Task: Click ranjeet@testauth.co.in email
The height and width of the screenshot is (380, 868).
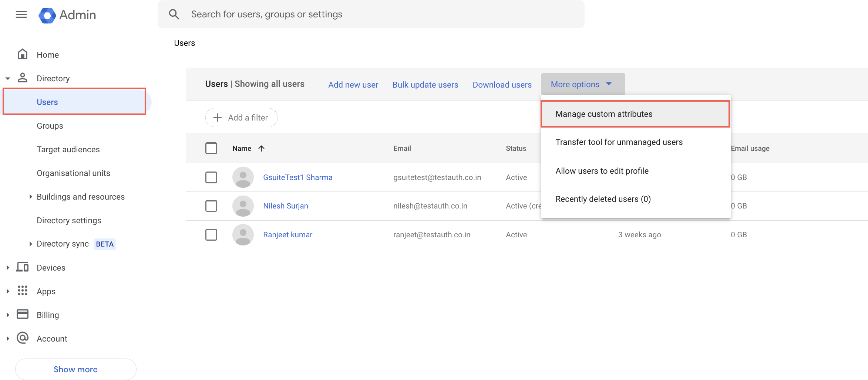Action: (431, 235)
